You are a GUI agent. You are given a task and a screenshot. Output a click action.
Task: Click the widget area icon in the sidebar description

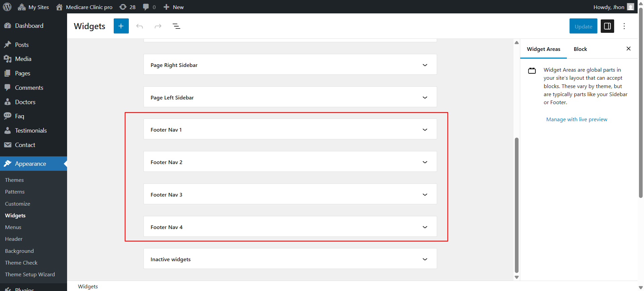coord(532,71)
